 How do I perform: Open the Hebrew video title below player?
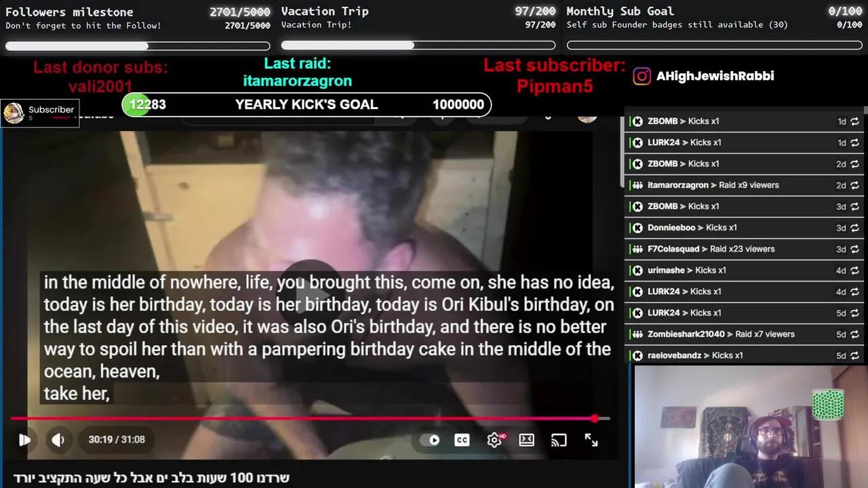[151, 478]
